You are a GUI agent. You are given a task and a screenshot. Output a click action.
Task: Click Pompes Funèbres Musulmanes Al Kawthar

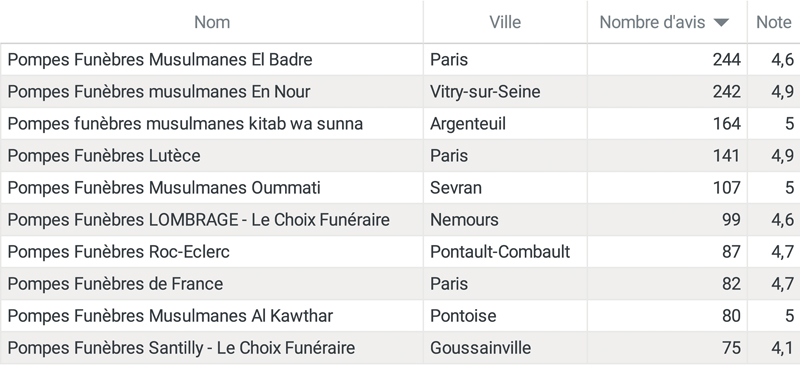(x=170, y=316)
